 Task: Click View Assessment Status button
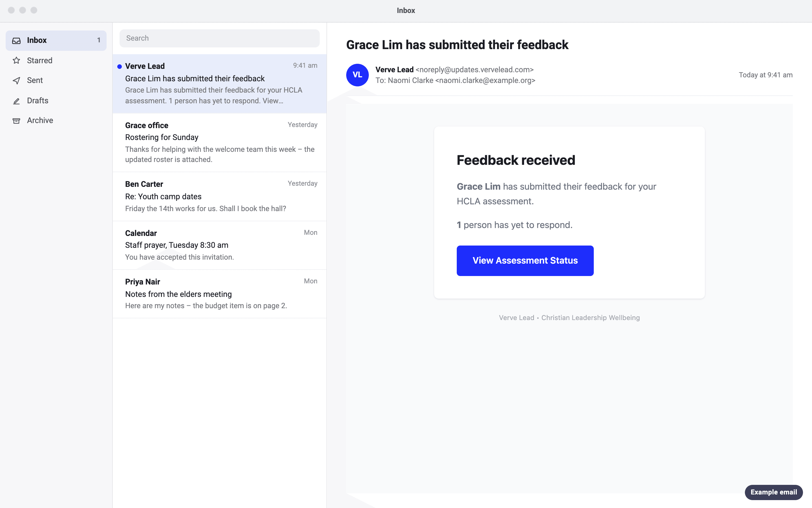pos(525,261)
